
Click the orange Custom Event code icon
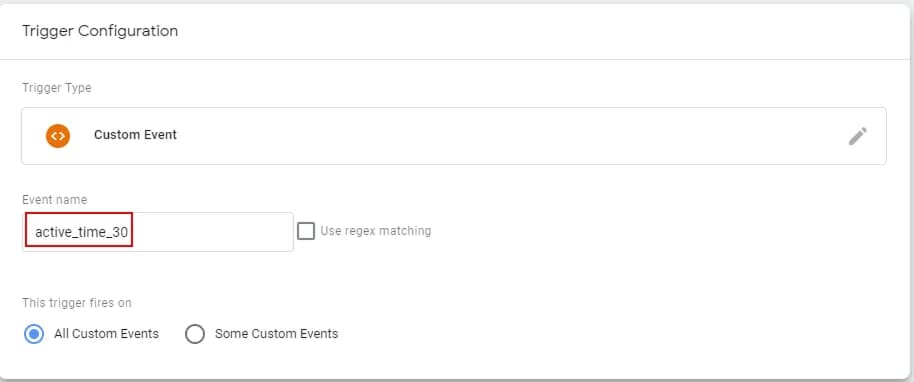point(58,135)
